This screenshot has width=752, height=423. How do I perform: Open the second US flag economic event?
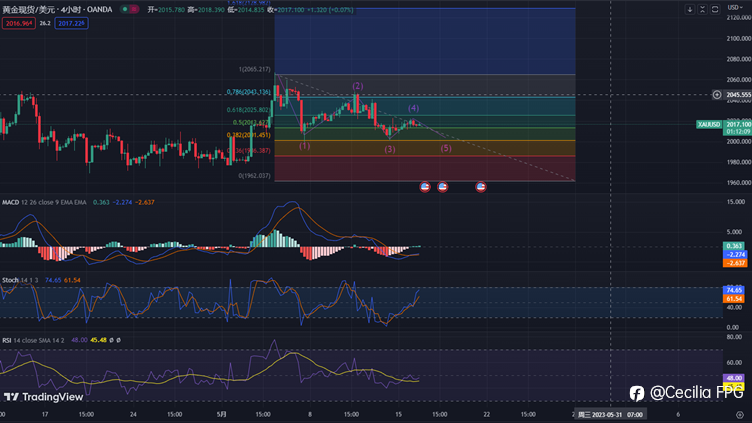442,187
